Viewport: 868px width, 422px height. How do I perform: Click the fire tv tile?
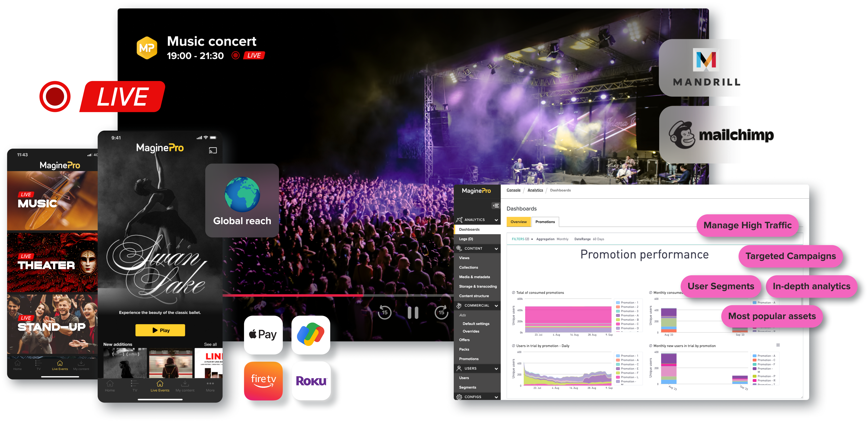(x=263, y=381)
